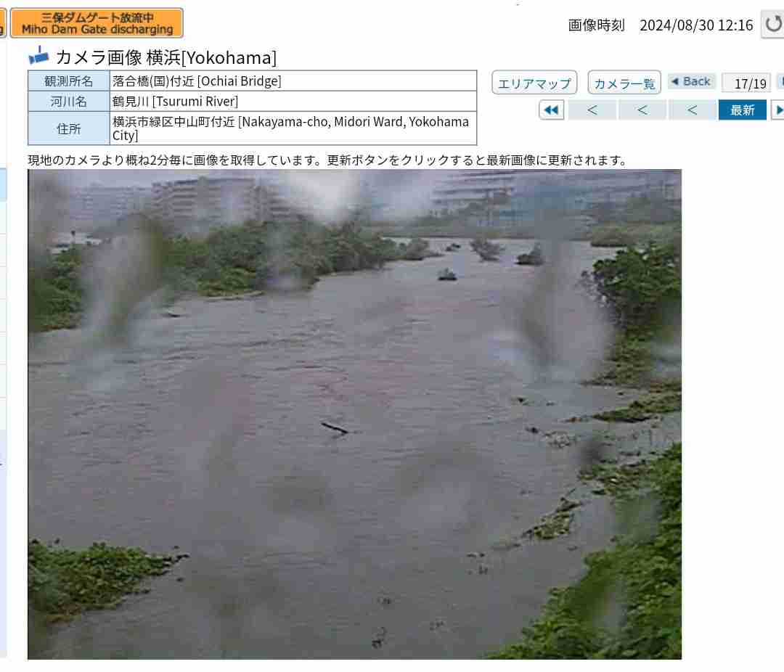This screenshot has width=784, height=672.
Task: Click the next-camera button right of 17/19
Action: (780, 81)
